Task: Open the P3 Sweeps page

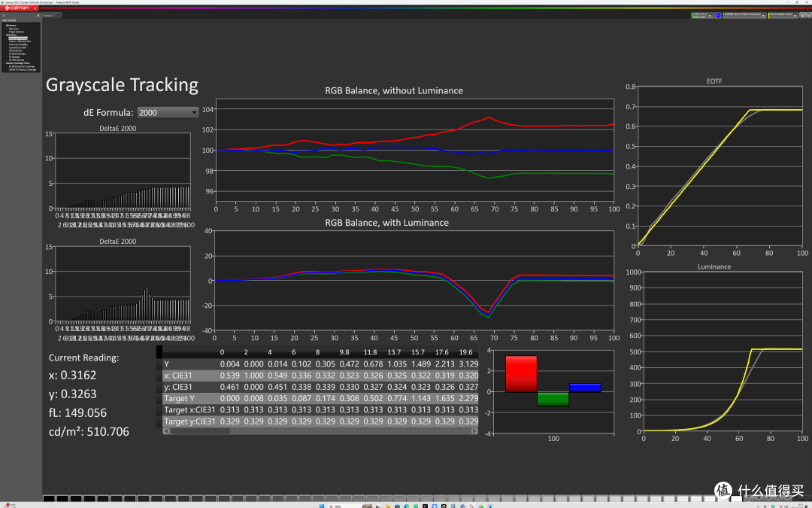Action: click(14, 57)
